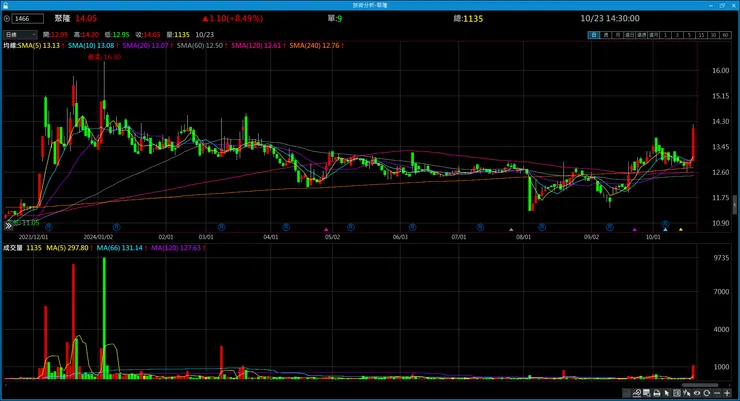The height and width of the screenshot is (401, 740).
Task: Click the technical indicator chart icon
Action: (637, 393)
